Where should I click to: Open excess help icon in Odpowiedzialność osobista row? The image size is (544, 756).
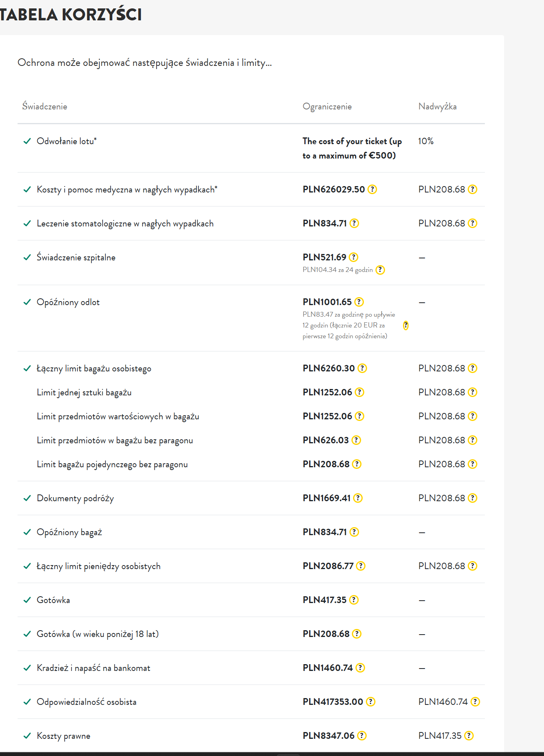[475, 702]
